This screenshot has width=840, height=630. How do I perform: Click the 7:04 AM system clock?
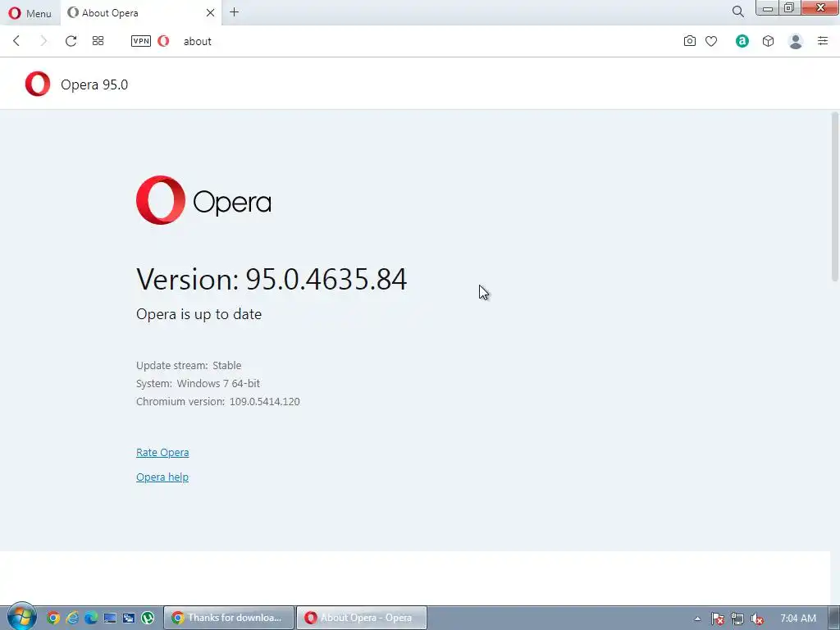798,619
